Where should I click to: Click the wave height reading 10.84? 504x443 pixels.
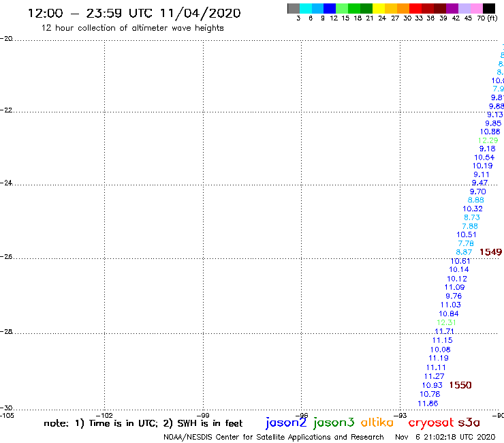point(449,314)
